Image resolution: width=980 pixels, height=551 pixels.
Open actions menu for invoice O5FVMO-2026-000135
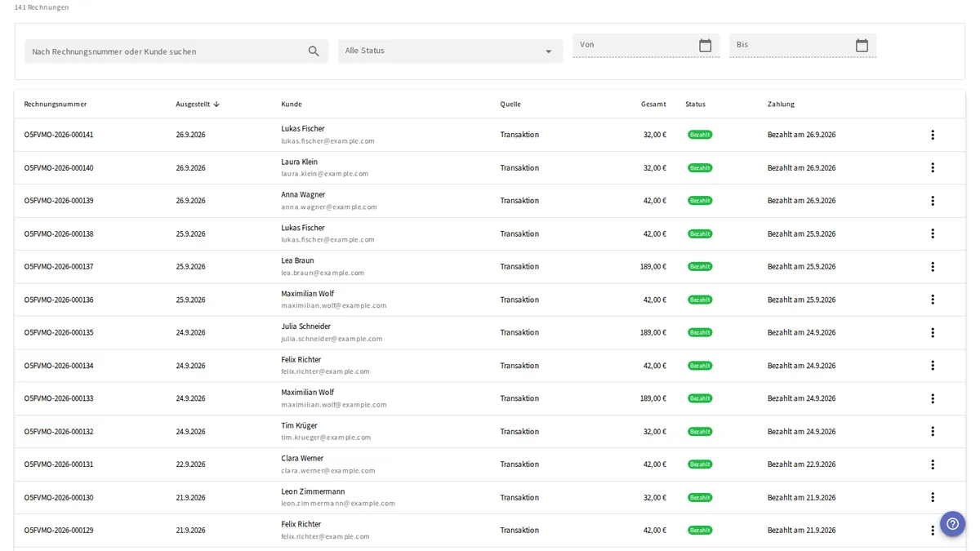click(933, 333)
